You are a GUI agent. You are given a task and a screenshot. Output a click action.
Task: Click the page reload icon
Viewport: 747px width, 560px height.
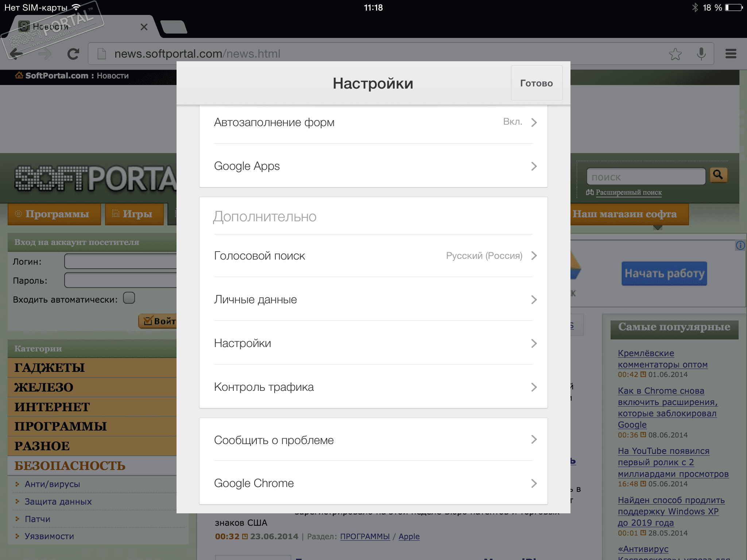pyautogui.click(x=73, y=54)
